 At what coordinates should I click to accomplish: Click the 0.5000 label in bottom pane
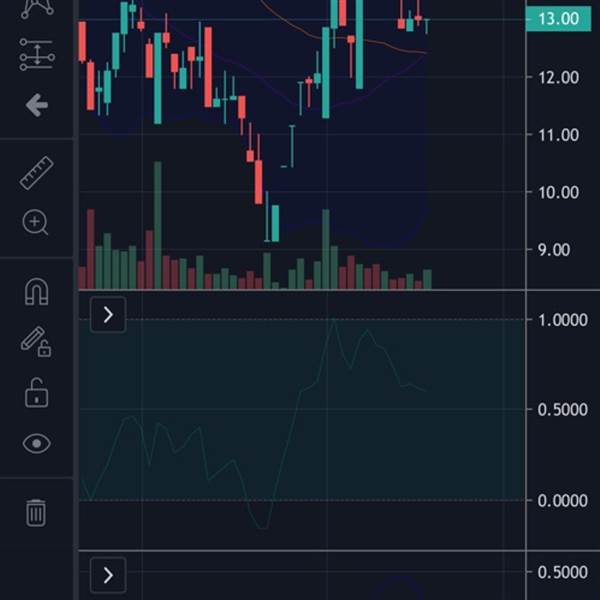tap(562, 572)
